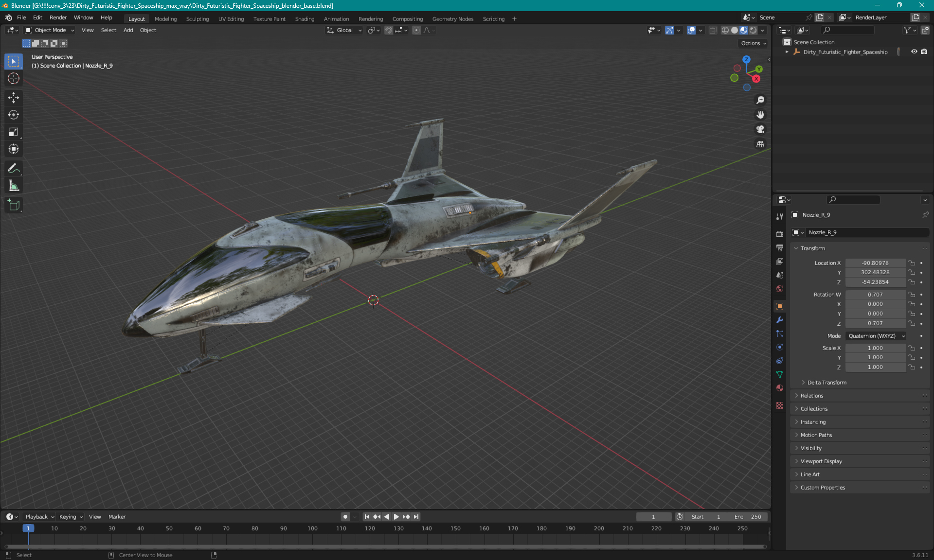Click the Scene camera view icon
This screenshot has width=934, height=560.
click(760, 130)
